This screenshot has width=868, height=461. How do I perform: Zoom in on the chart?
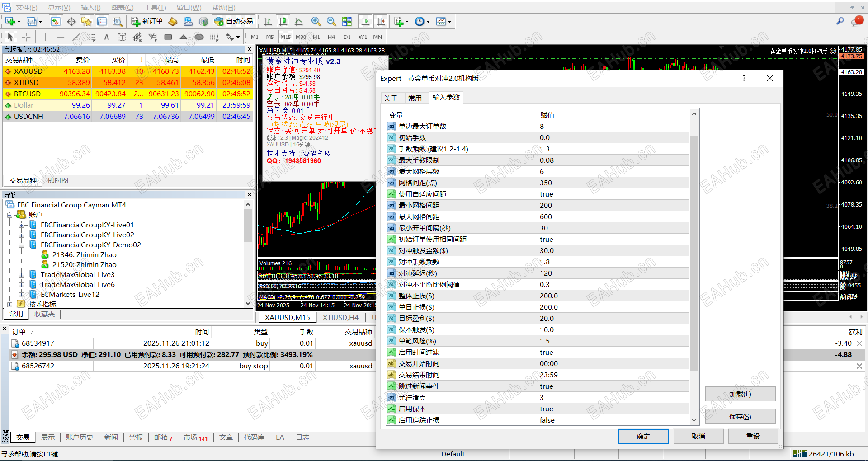(316, 21)
